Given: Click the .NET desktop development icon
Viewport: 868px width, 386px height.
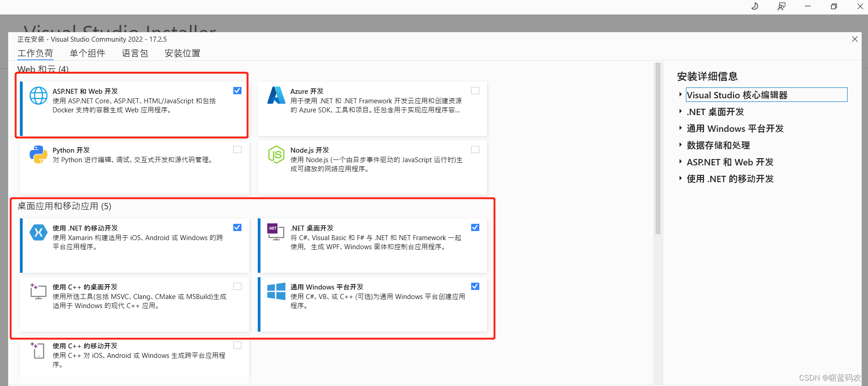Looking at the screenshot, I should [276, 232].
